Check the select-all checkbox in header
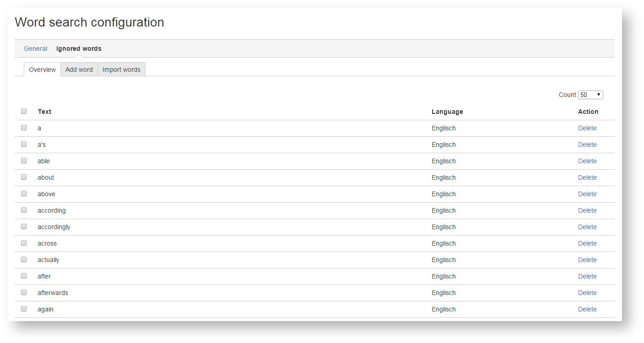This screenshot has height=343, width=644. [24, 111]
